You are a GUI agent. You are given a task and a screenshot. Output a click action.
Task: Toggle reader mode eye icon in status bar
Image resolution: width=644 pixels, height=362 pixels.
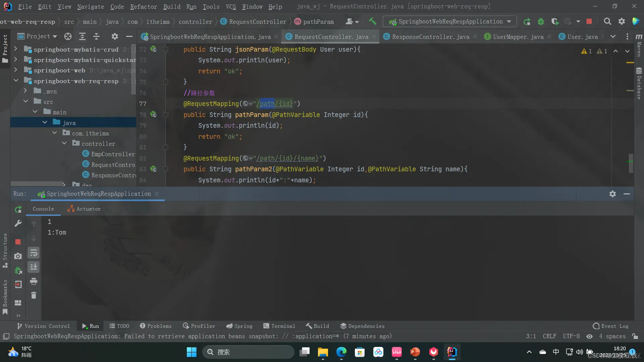(x=589, y=336)
